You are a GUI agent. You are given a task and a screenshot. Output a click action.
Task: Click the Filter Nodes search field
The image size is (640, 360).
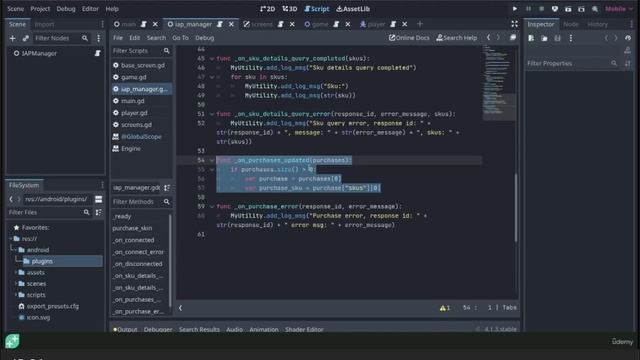pyautogui.click(x=61, y=38)
